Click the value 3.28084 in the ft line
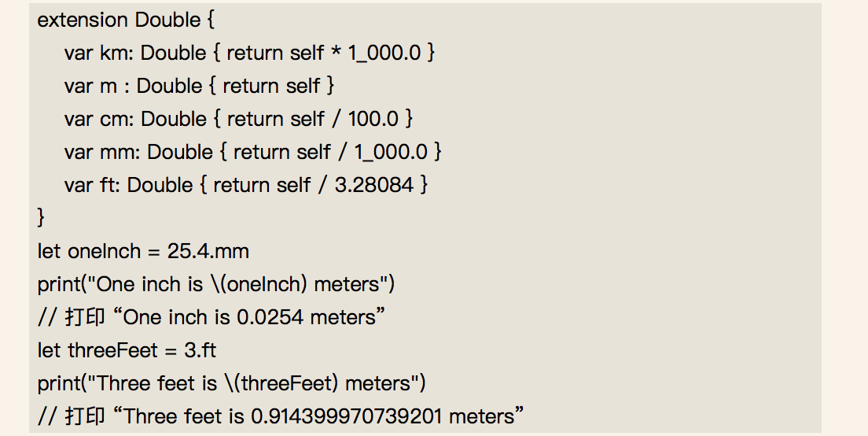868x436 pixels. tap(374, 185)
